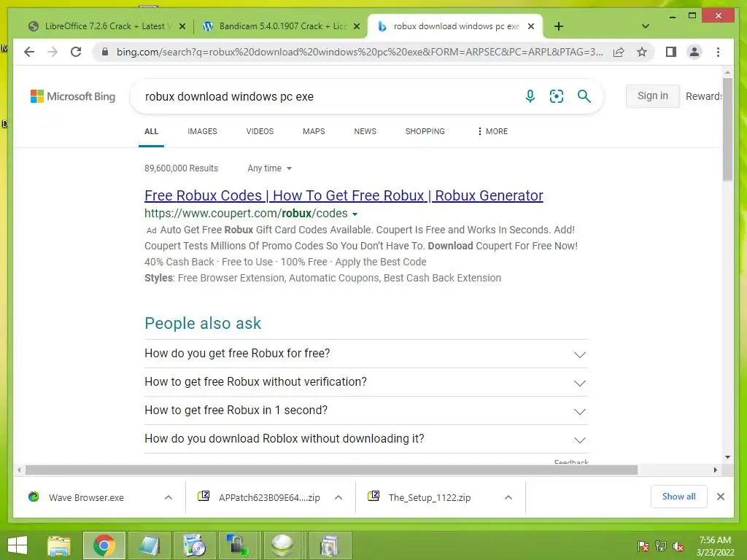Open File Explorer from taskbar

click(58, 545)
